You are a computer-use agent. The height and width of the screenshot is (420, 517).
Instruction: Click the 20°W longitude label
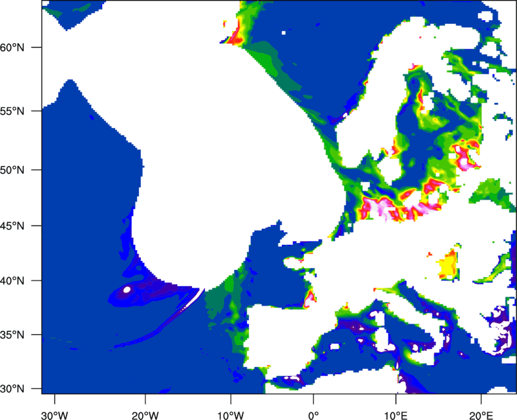145,415
